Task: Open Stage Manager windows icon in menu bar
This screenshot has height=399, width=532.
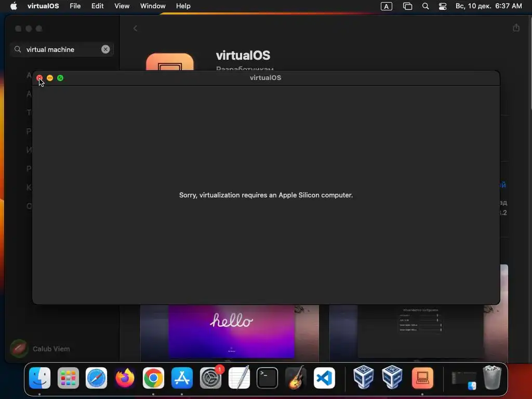Action: pos(407,6)
